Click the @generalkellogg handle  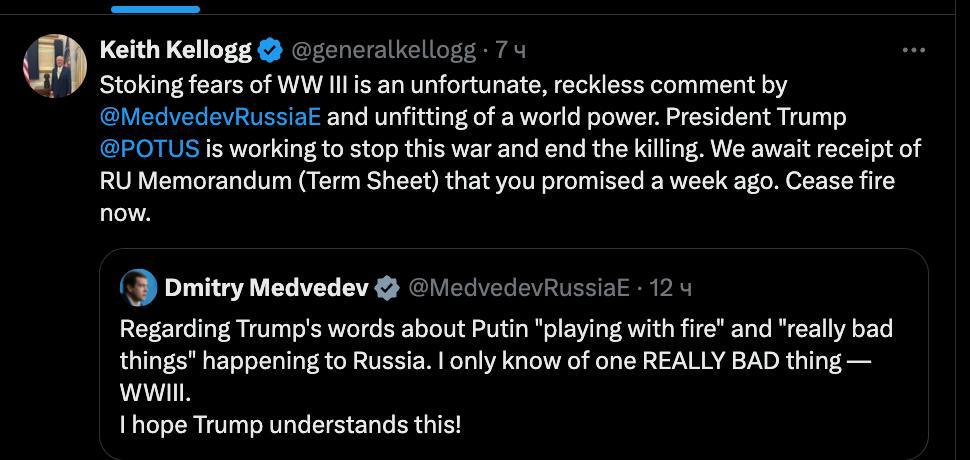tap(383, 50)
